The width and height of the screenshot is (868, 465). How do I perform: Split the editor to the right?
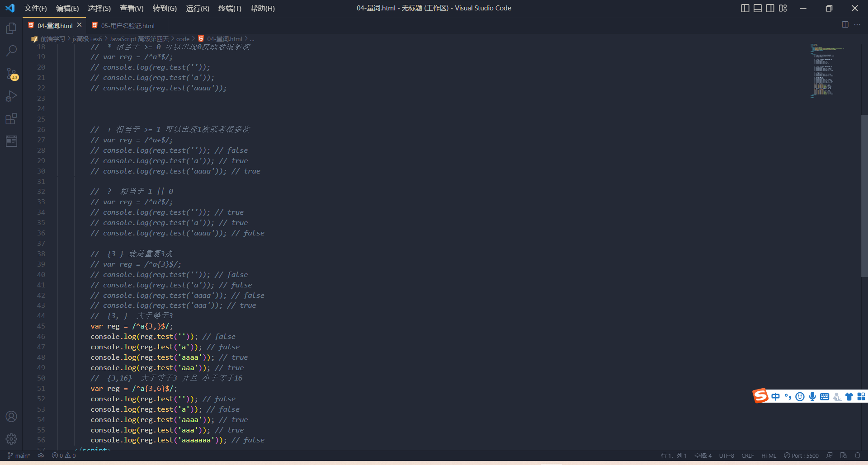[845, 24]
